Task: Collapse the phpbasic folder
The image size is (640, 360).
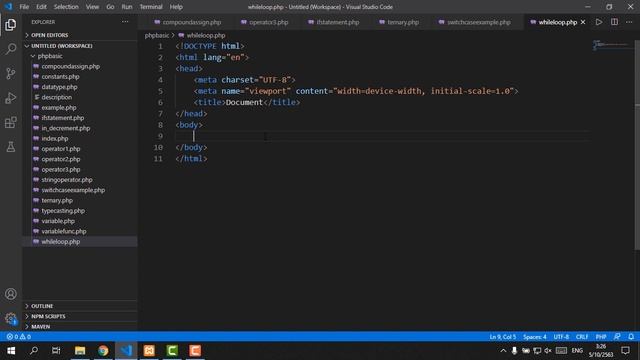Action: click(x=80, y=56)
